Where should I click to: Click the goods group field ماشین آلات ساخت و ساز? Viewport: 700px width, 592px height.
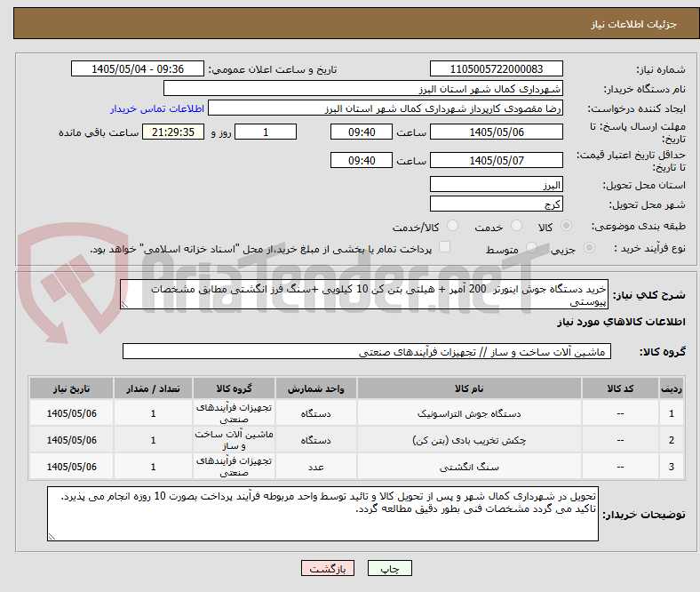(367, 352)
